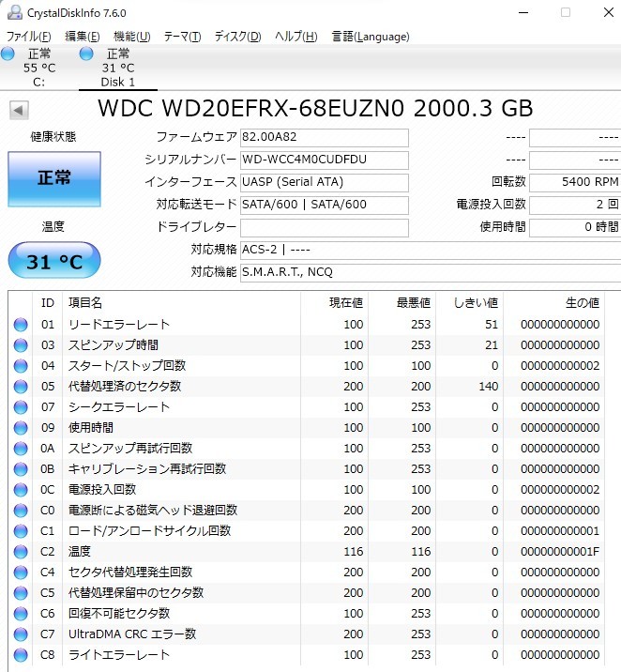Click the 温度 label above temperature button
This screenshot has height=672, width=621.
(x=53, y=226)
